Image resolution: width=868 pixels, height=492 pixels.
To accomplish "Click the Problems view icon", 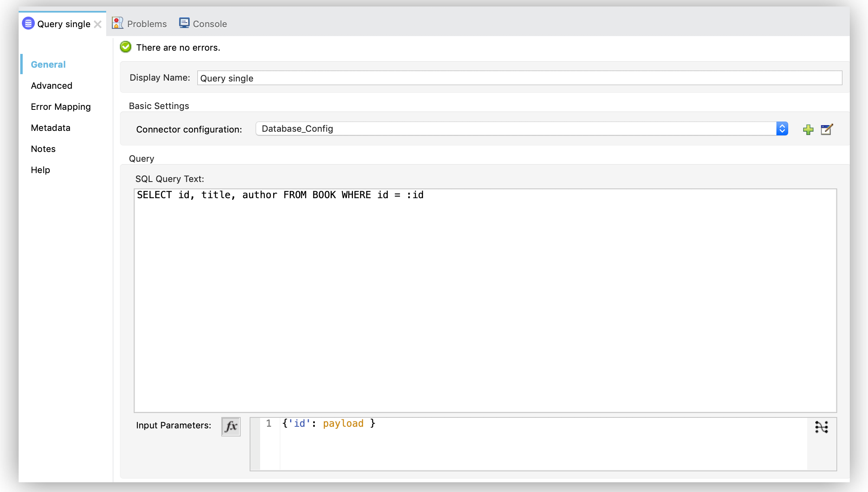I will 118,23.
